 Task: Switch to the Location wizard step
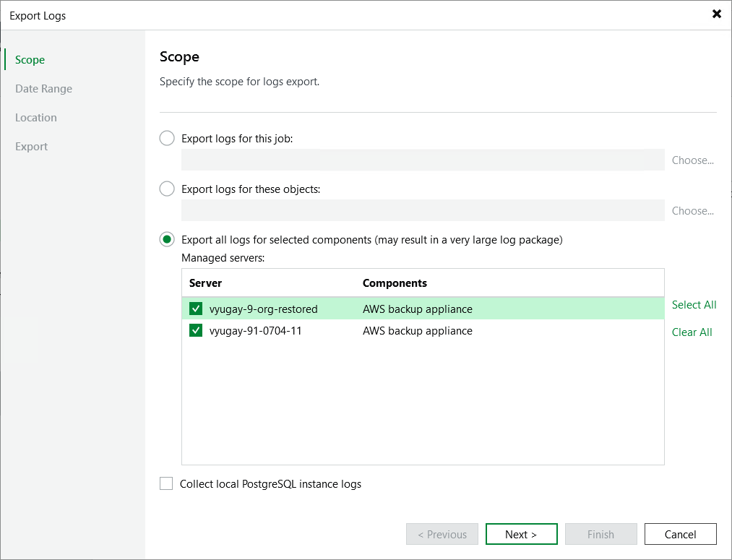(x=36, y=118)
